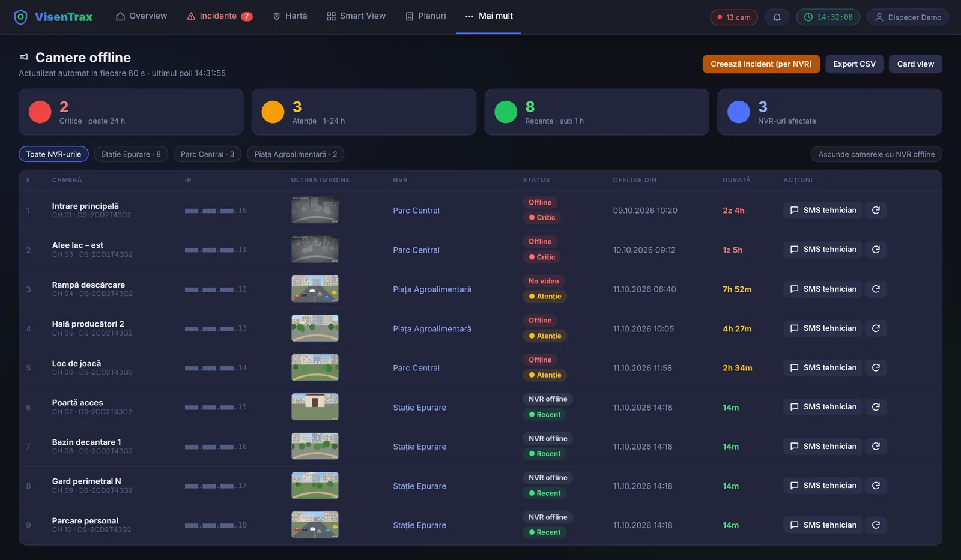This screenshot has height=560, width=961.
Task: Click the blue NVR-uri afectate card
Action: click(829, 112)
